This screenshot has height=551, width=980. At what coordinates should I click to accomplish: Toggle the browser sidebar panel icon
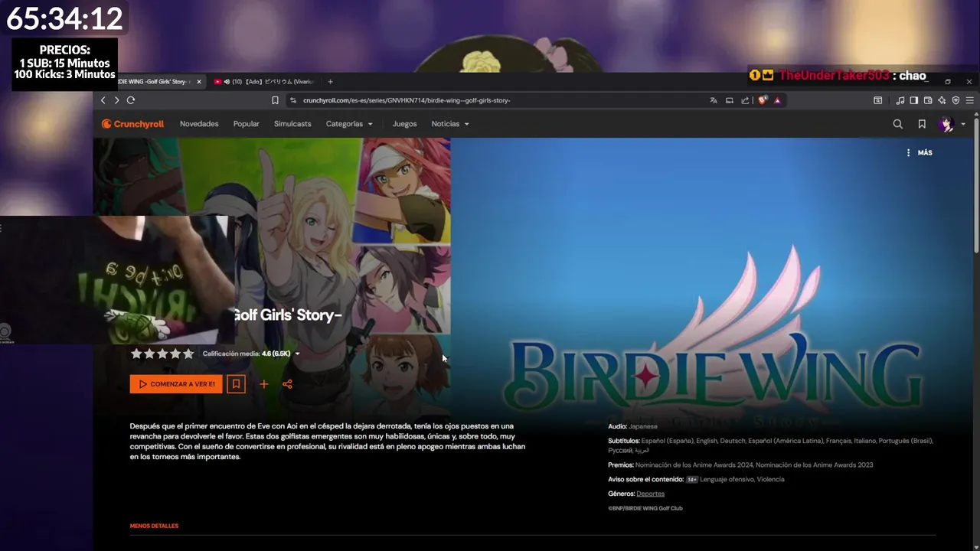point(914,100)
